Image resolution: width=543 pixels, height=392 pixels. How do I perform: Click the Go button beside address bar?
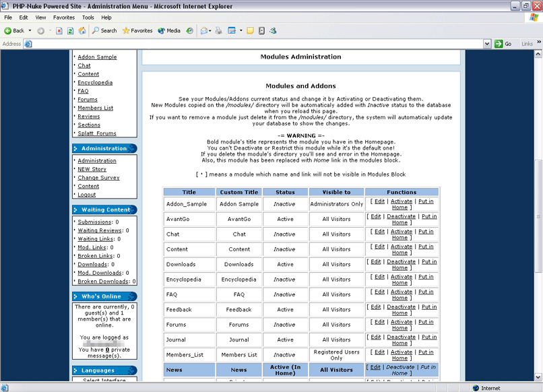point(503,44)
